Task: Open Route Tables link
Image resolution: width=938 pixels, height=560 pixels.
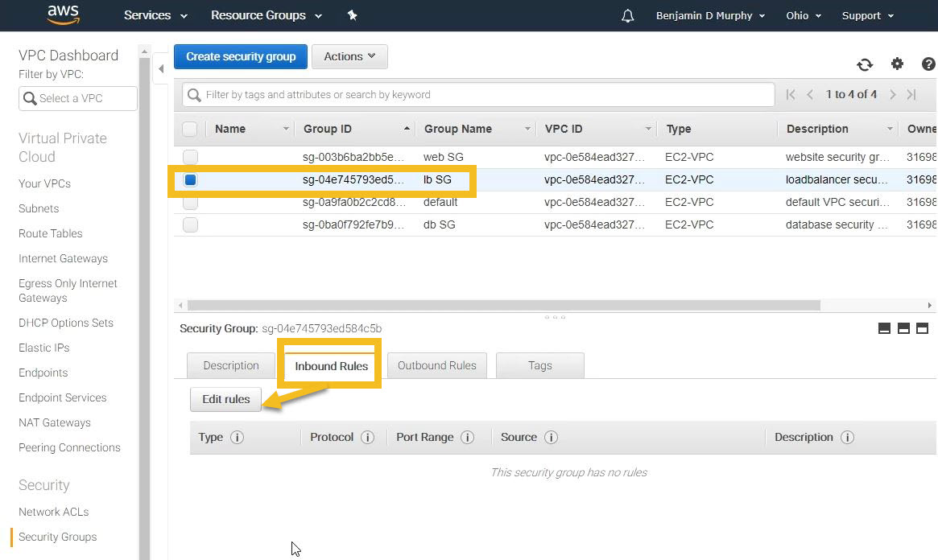Action: [x=50, y=233]
